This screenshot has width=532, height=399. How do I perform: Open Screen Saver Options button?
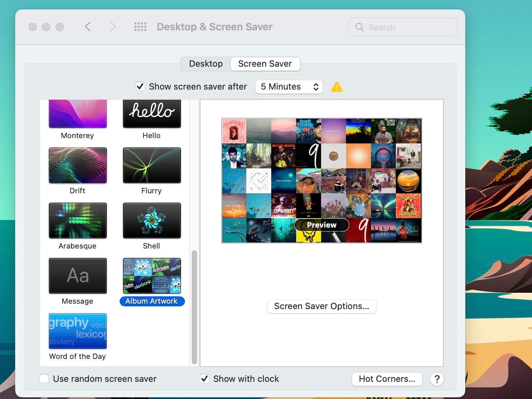[321, 306]
